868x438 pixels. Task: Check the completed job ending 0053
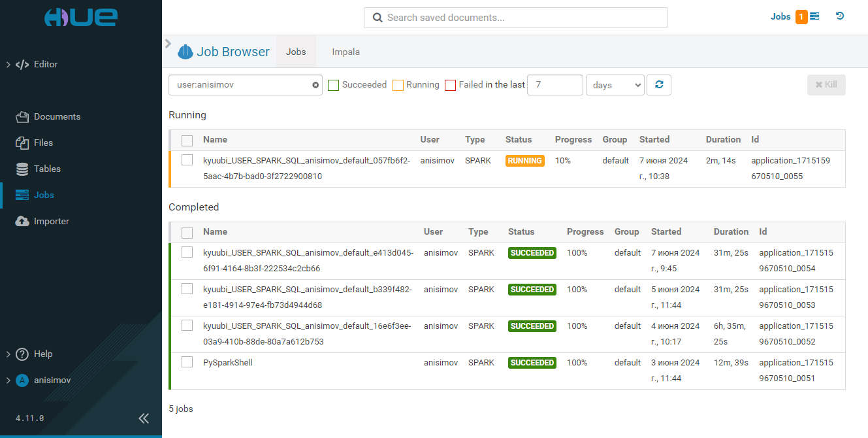(187, 289)
